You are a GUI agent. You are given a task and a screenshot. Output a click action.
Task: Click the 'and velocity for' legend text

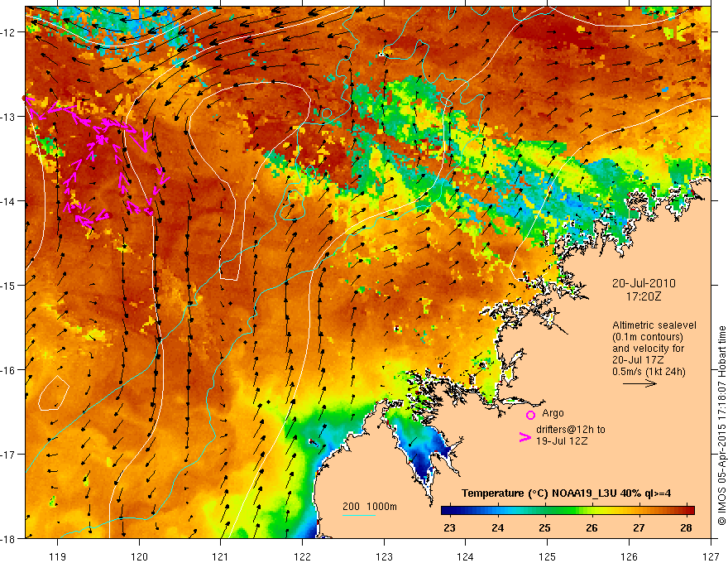[x=648, y=349]
